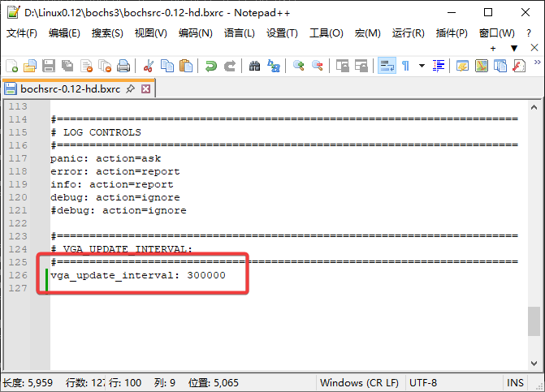This screenshot has height=392, width=545.
Task: Open Find with the binoculars icon
Action: point(255,66)
